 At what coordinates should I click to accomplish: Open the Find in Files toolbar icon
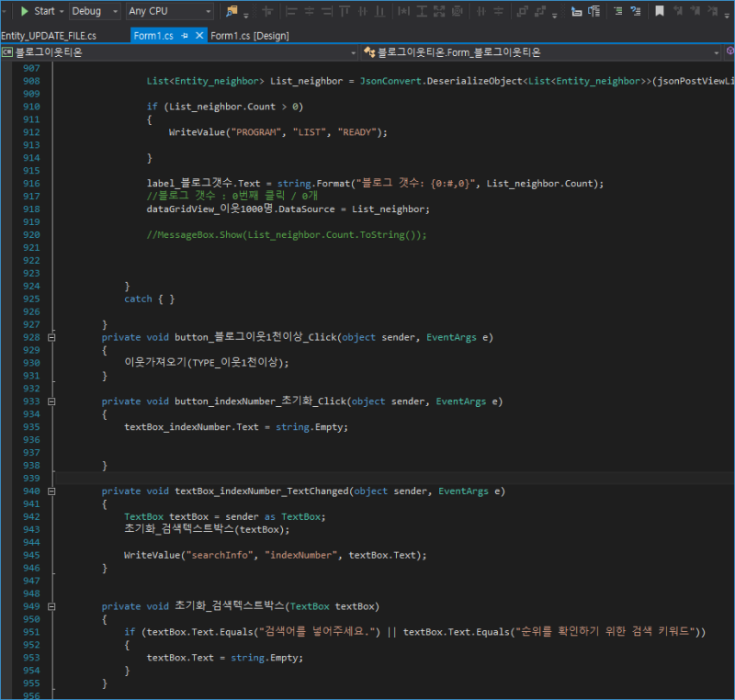pyautogui.click(x=232, y=11)
